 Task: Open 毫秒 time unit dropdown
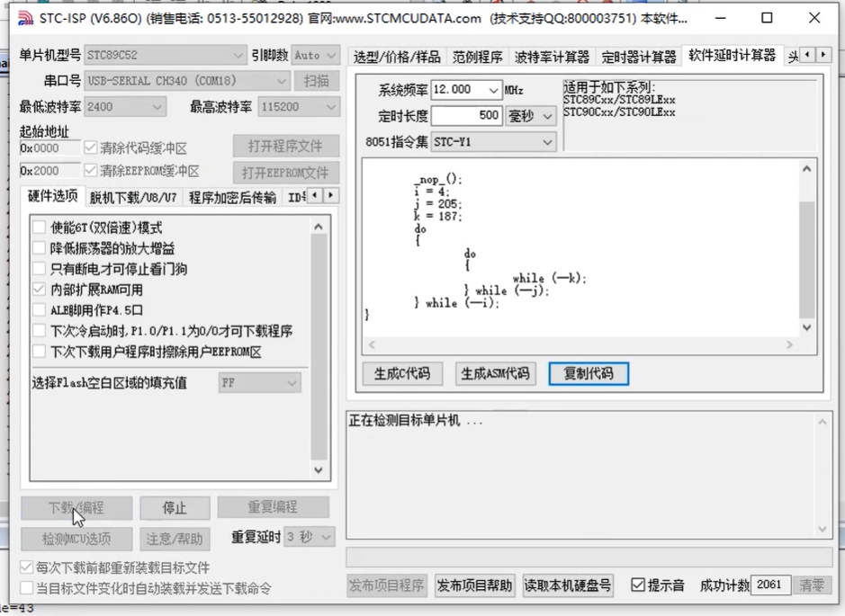click(531, 116)
